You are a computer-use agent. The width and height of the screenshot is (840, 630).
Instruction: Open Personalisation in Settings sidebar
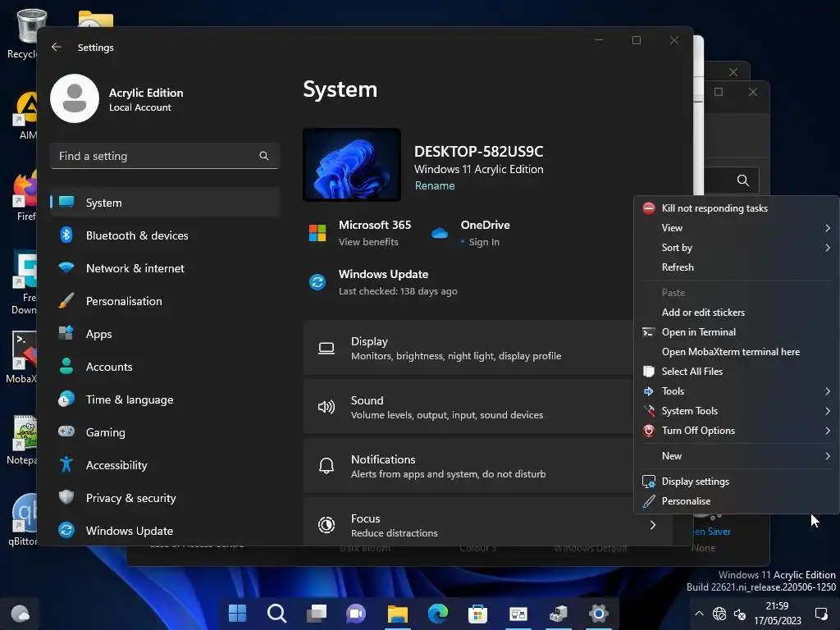tap(165, 301)
